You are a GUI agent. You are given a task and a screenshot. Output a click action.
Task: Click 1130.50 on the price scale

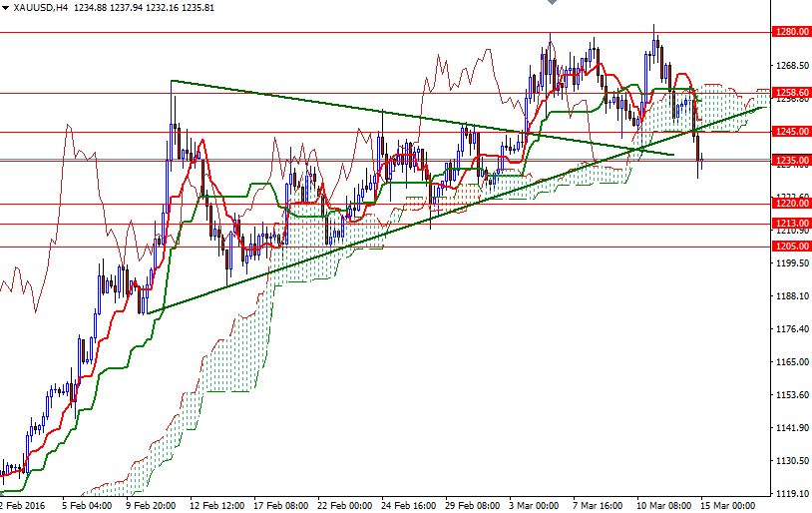click(x=790, y=461)
